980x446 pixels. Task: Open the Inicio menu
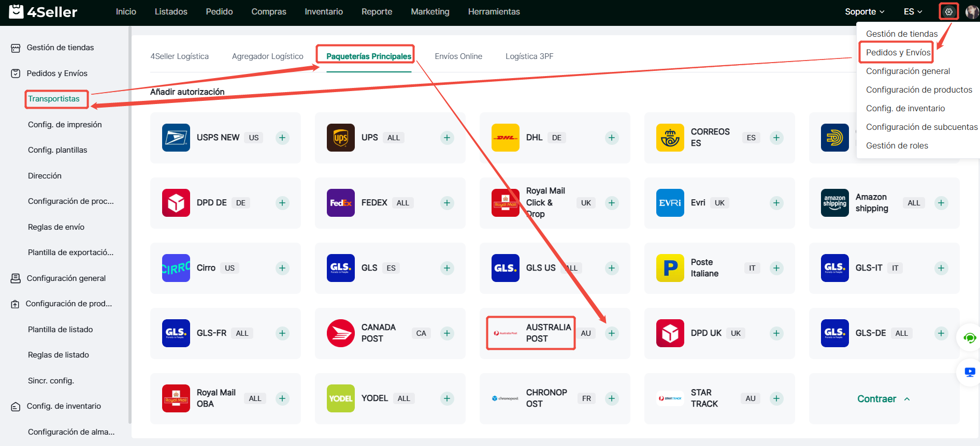pos(126,11)
